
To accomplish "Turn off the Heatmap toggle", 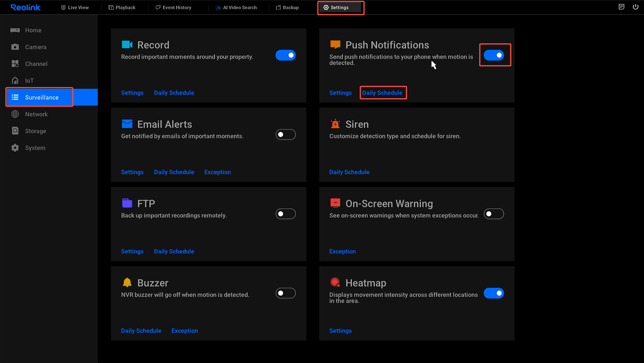I will 494,293.
